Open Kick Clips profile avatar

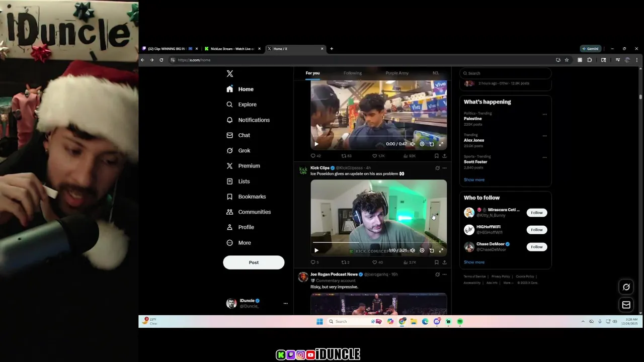303,170
